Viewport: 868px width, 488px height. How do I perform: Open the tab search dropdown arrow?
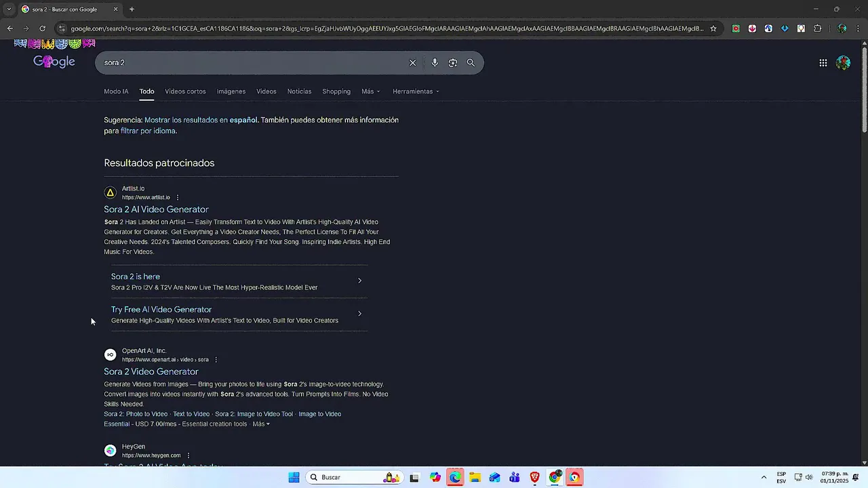[x=9, y=9]
